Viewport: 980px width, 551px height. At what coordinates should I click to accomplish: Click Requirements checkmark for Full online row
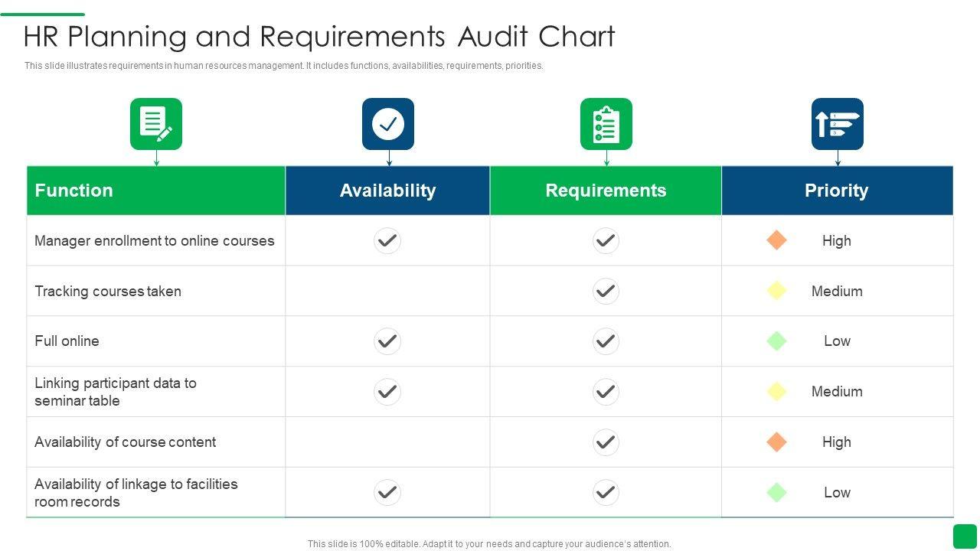(x=606, y=341)
